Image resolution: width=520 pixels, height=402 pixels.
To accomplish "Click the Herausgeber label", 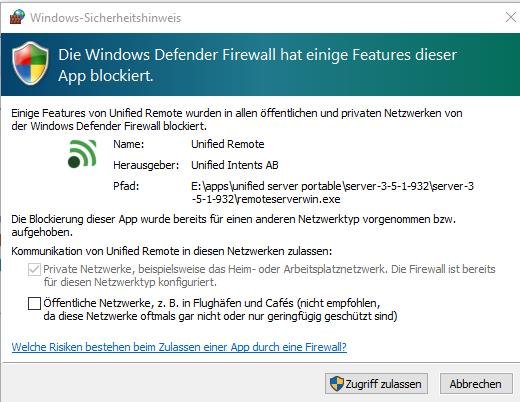I will [146, 165].
